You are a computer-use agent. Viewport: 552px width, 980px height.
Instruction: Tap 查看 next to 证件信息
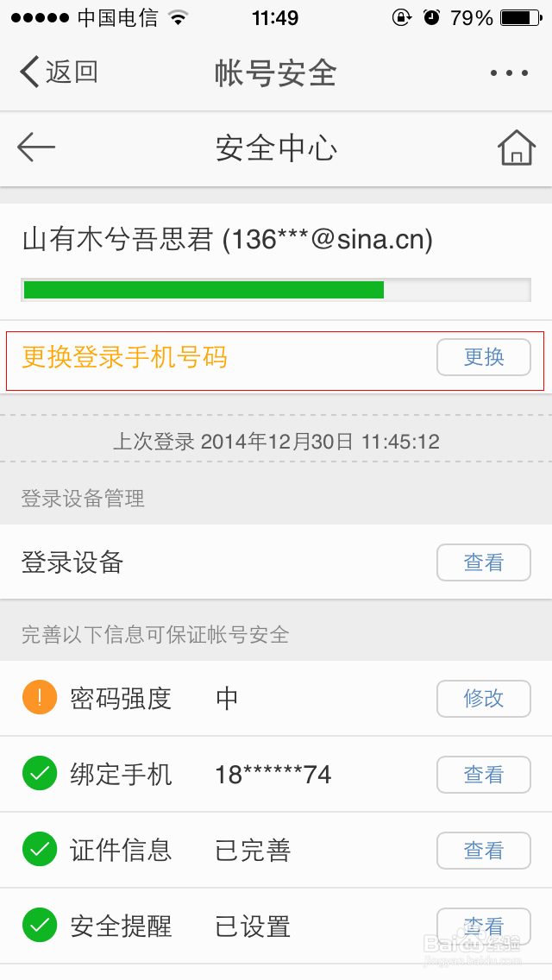pos(484,851)
